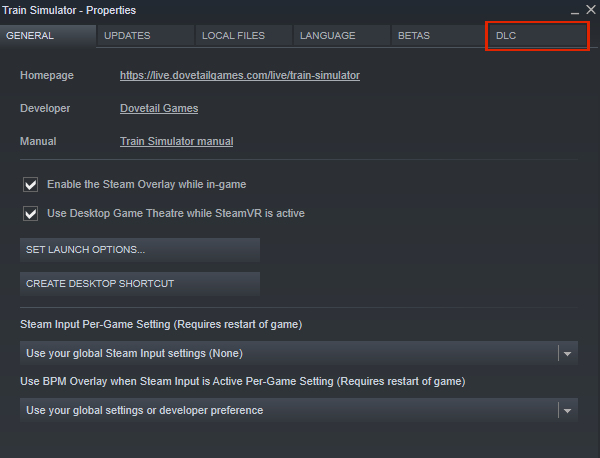Open the Steam Input Per-Game Setting dropdown
This screenshot has height=458, width=600.
(299, 353)
